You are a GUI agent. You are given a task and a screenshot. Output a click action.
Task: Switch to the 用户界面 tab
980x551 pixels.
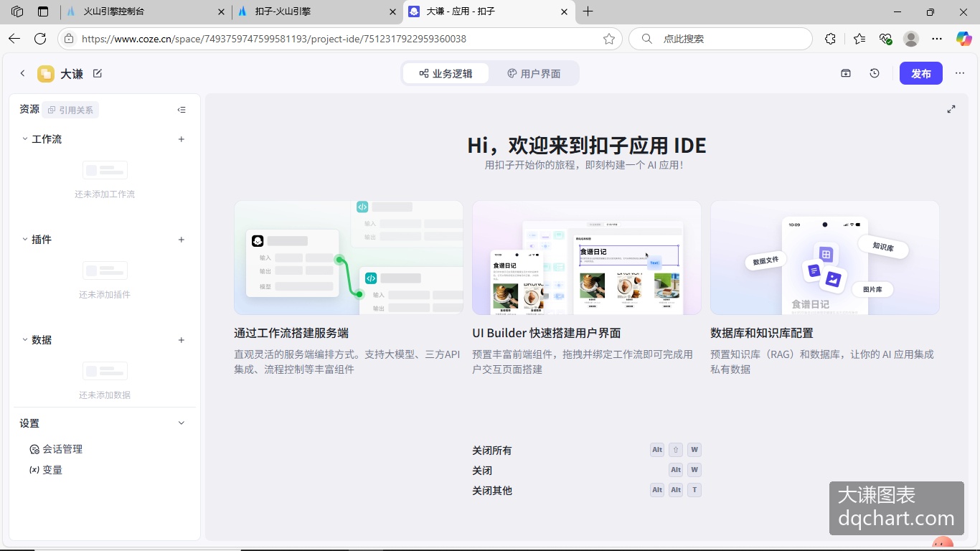tap(534, 73)
